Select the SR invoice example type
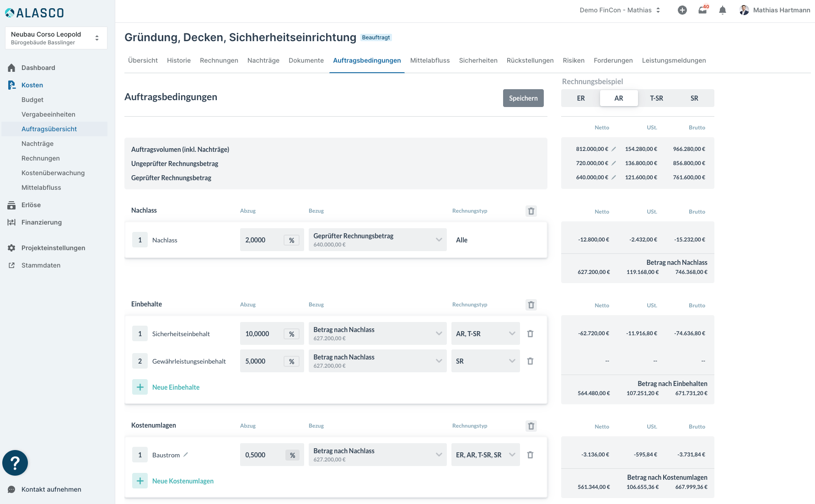815x504 pixels. pos(694,98)
